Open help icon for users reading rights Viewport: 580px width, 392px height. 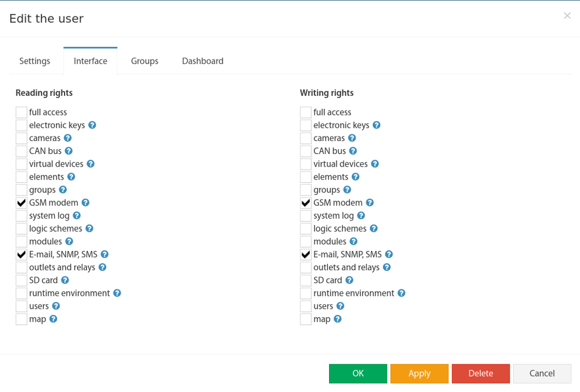56,306
